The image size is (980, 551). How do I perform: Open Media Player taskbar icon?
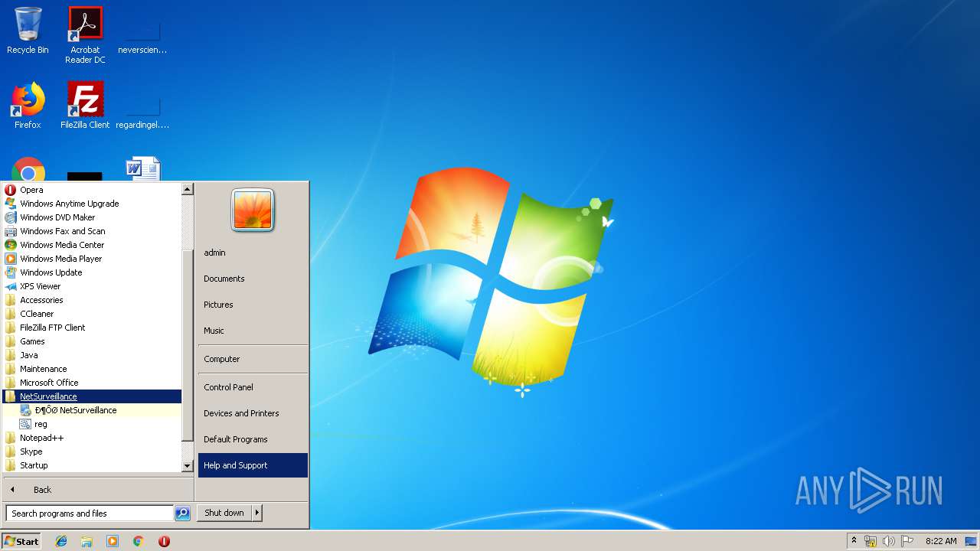pyautogui.click(x=113, y=541)
